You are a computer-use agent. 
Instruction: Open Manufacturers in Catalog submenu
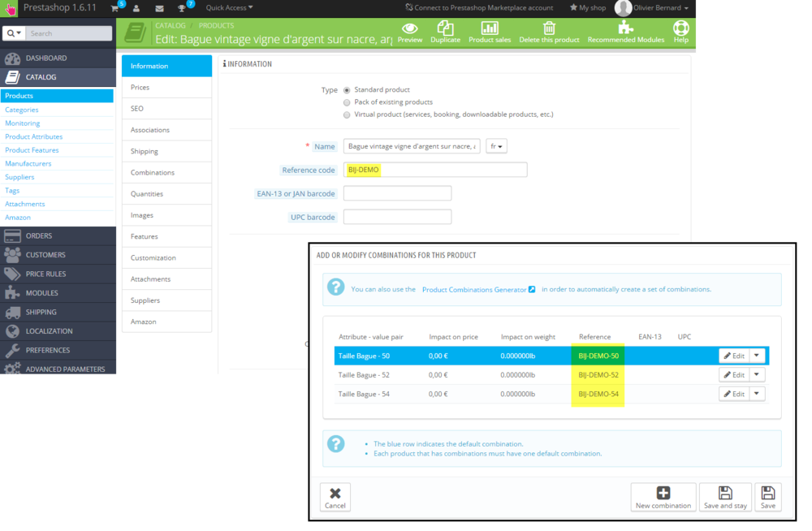tap(28, 164)
